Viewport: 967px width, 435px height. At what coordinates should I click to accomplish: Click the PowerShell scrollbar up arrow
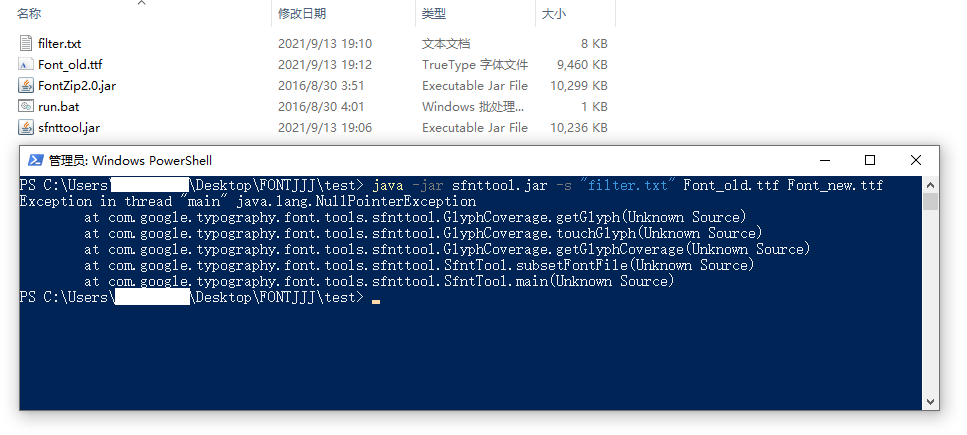[931, 184]
